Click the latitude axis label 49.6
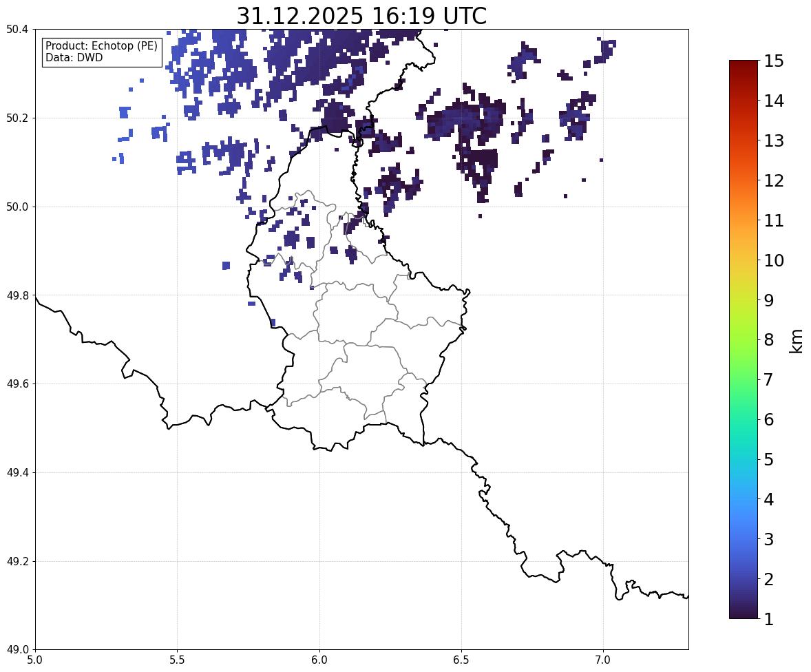This screenshot has height=672, width=811. 17,384
